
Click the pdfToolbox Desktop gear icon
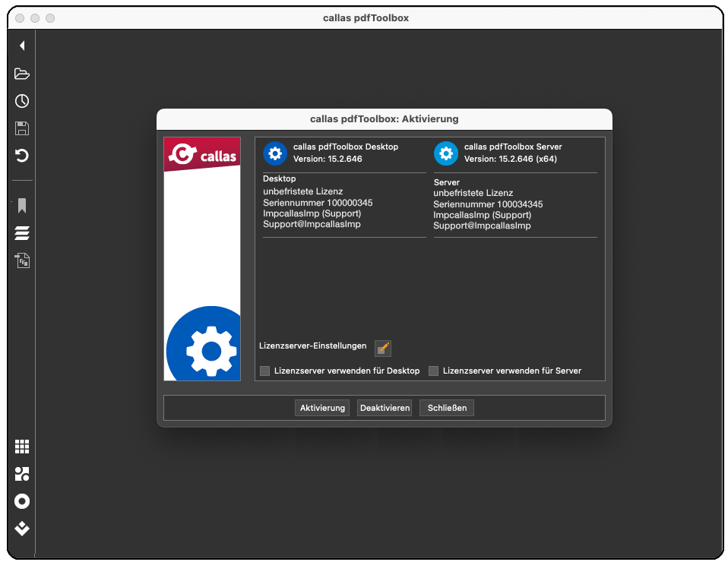point(275,153)
